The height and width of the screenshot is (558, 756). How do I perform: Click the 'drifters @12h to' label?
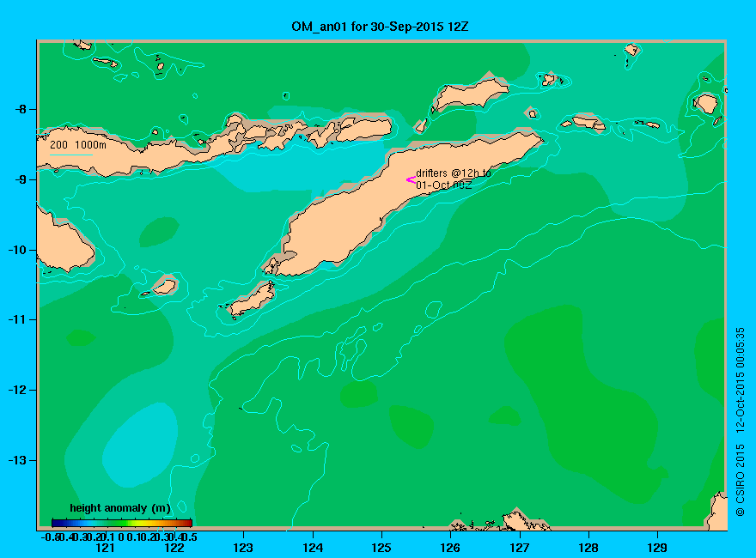454,173
